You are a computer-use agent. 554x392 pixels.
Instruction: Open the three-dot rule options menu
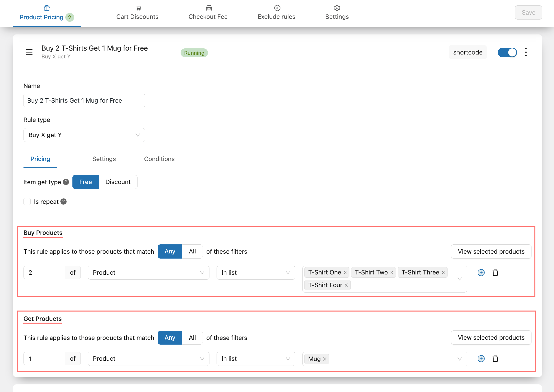(x=526, y=52)
